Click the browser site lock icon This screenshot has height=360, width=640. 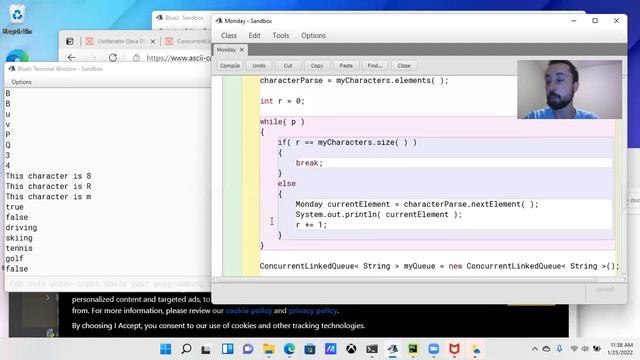tap(136, 58)
